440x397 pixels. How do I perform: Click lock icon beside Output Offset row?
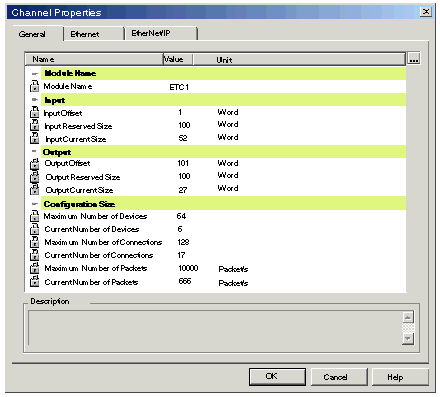[34, 164]
